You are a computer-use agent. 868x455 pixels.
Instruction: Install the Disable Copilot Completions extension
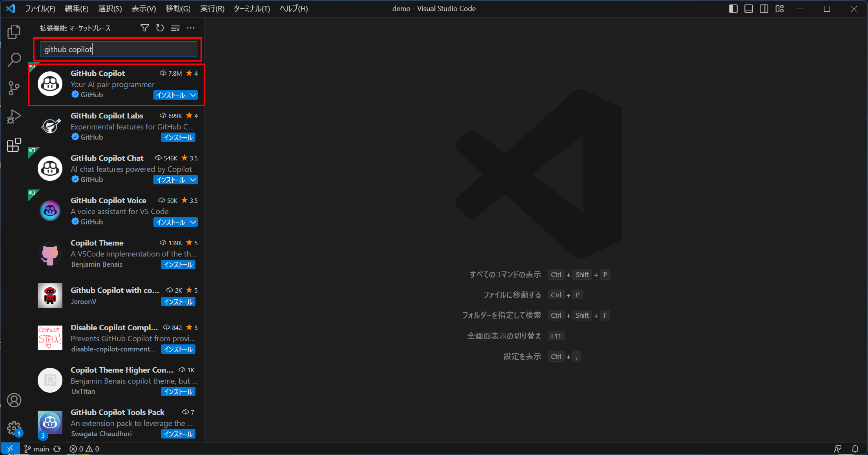pyautogui.click(x=178, y=349)
